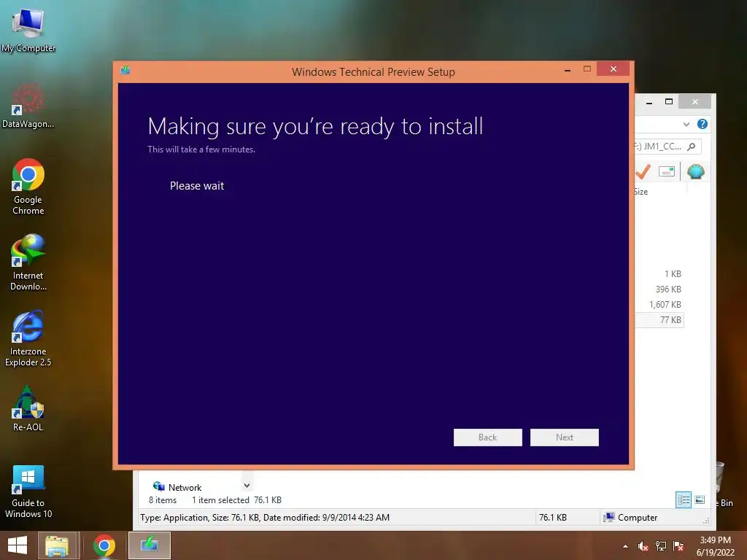Viewport: 747px width, 560px height.
Task: Show hidden tray icons arrow
Action: [625, 546]
